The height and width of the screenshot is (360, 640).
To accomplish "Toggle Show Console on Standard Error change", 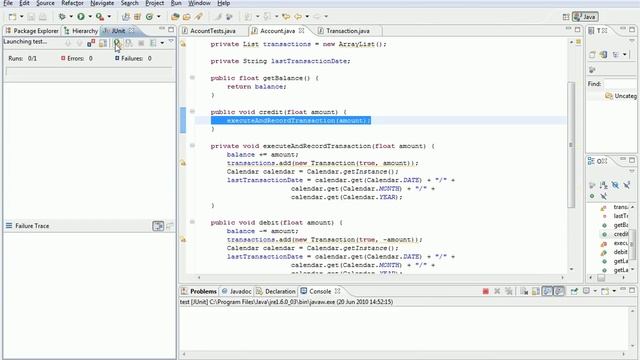I will [559, 291].
